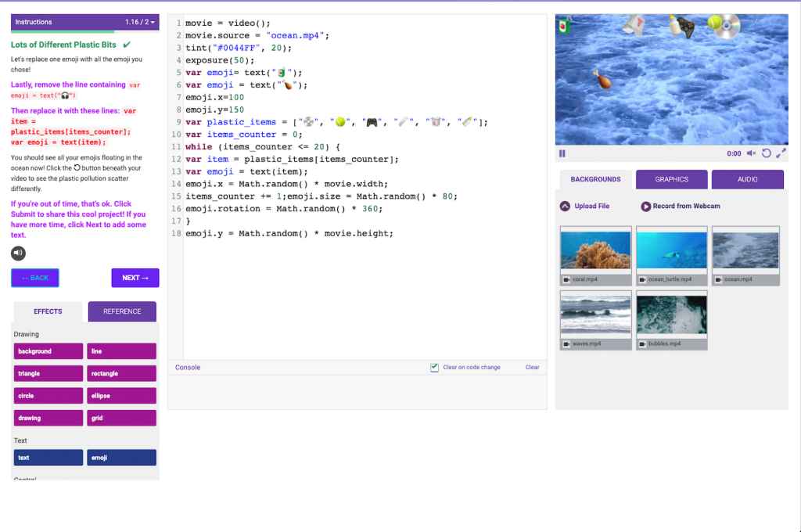This screenshot has height=532, width=801.
Task: Click video camera icon on waves.mp4
Action: [566, 344]
